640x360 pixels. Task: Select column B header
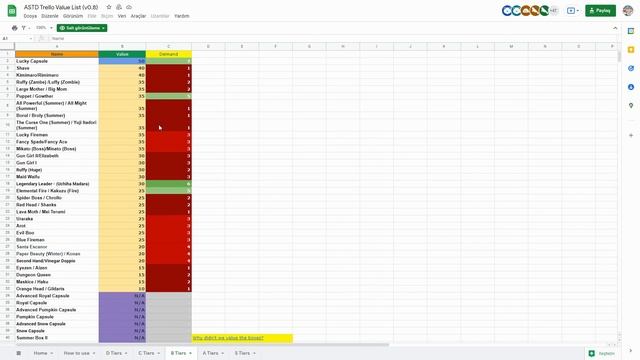[122, 47]
